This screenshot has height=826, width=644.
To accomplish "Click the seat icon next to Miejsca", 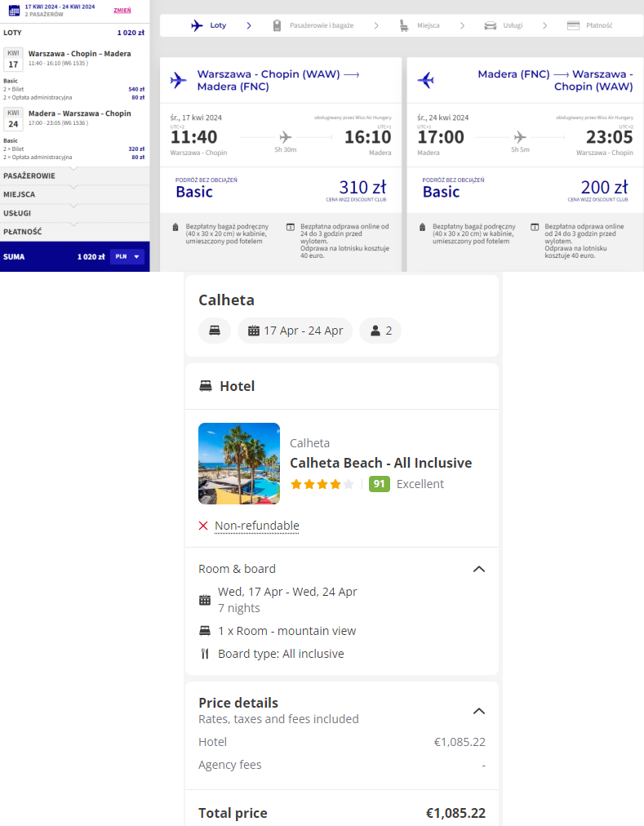I will (404, 25).
